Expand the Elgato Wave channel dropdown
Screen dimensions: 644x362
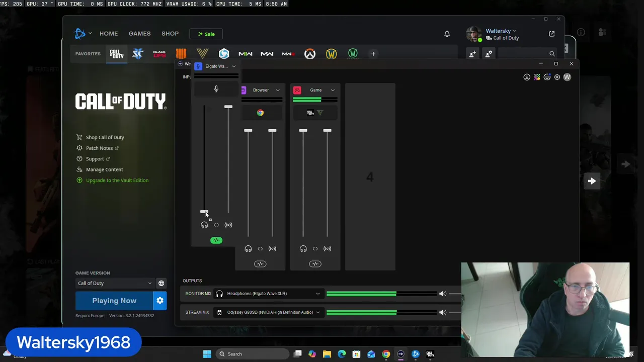pos(233,66)
